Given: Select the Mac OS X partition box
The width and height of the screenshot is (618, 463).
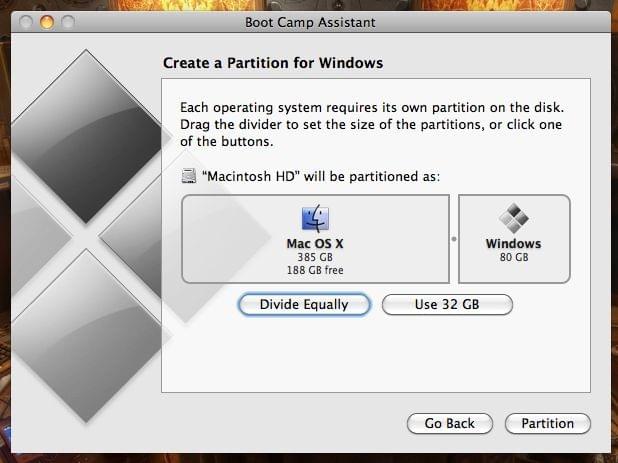Looking at the screenshot, I should pos(315,239).
